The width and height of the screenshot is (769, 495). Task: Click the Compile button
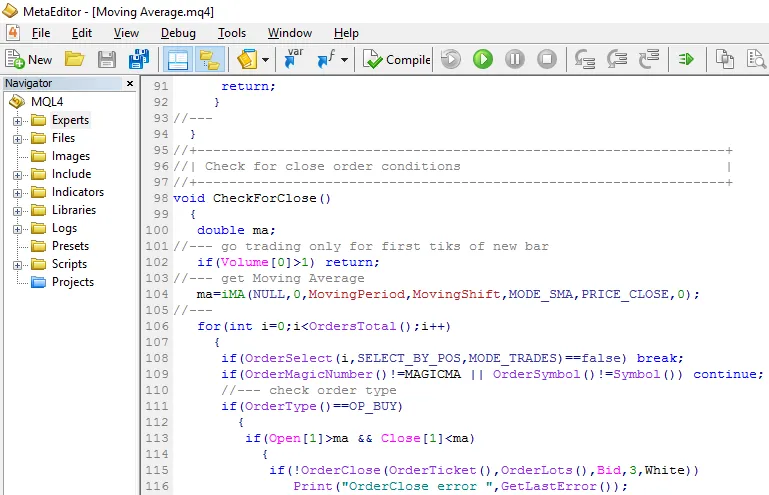397,59
